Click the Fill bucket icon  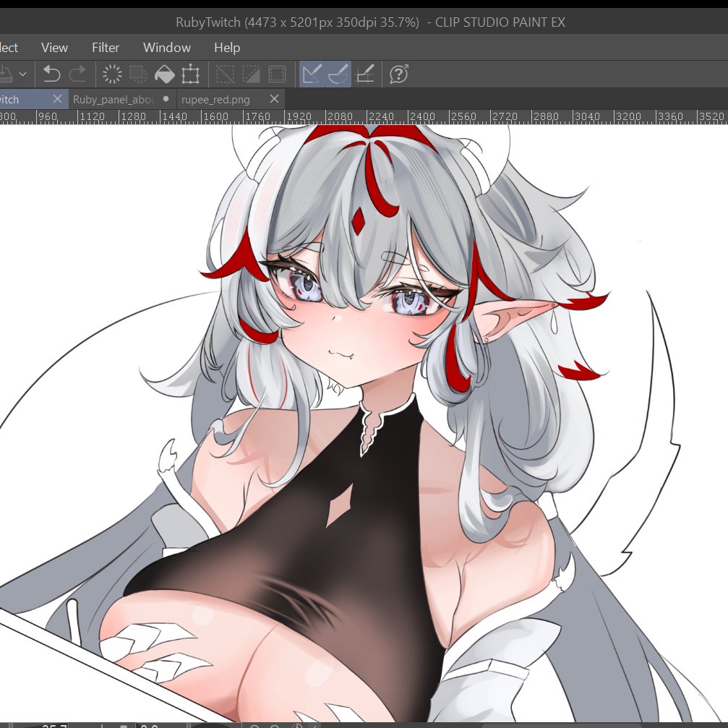point(164,74)
